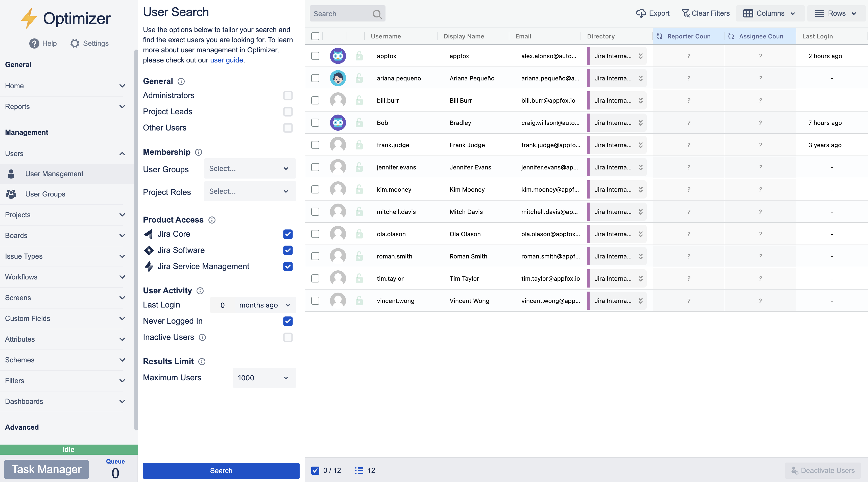The image size is (868, 482).
Task: Open User Groups in the sidebar
Action: click(x=45, y=194)
